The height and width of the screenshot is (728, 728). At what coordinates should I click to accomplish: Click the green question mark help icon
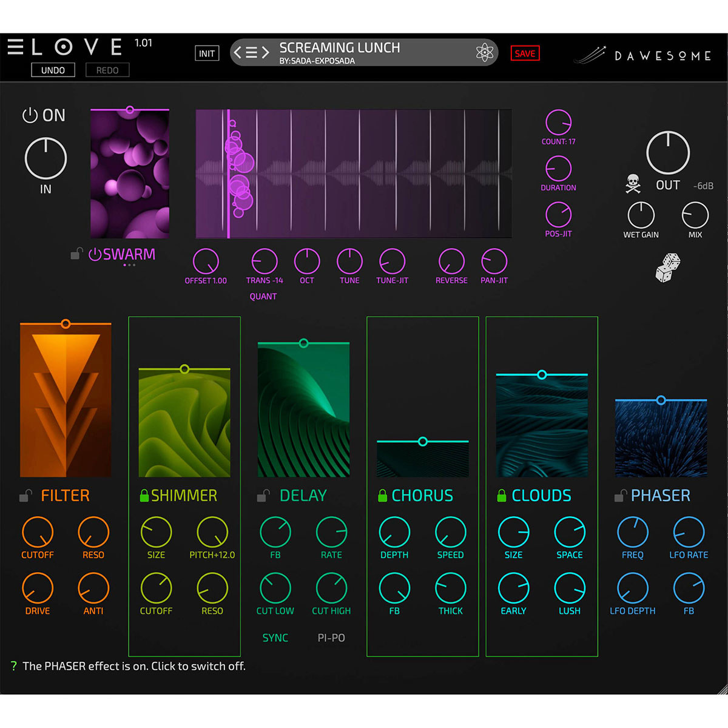[13, 666]
